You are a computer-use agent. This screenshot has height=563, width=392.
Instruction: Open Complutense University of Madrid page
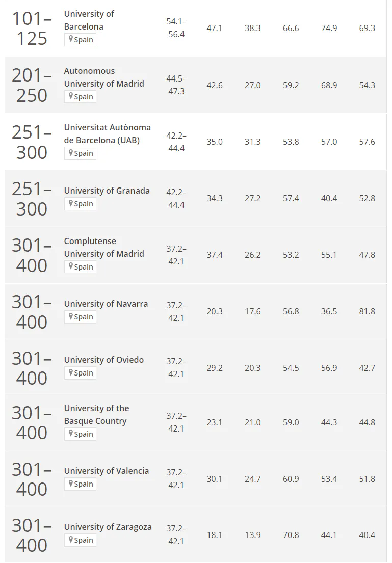[104, 248]
